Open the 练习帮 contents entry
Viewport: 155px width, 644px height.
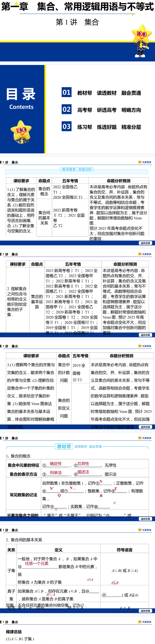coord(85,127)
